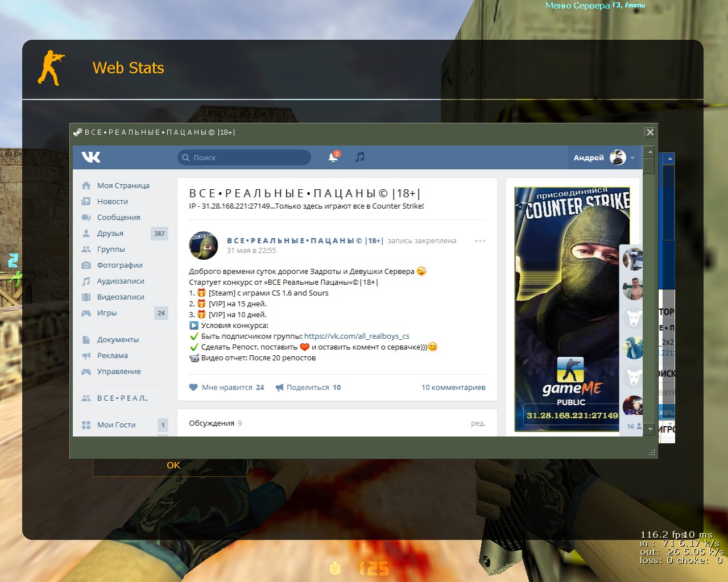Open Сообщения from the sidebar
728x582 pixels.
[x=118, y=217]
